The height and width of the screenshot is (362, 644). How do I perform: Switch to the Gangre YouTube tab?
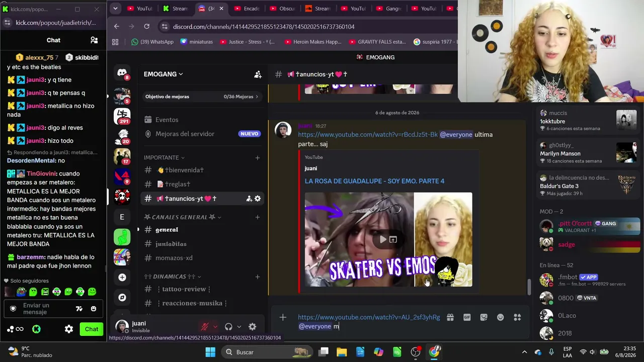(x=389, y=9)
